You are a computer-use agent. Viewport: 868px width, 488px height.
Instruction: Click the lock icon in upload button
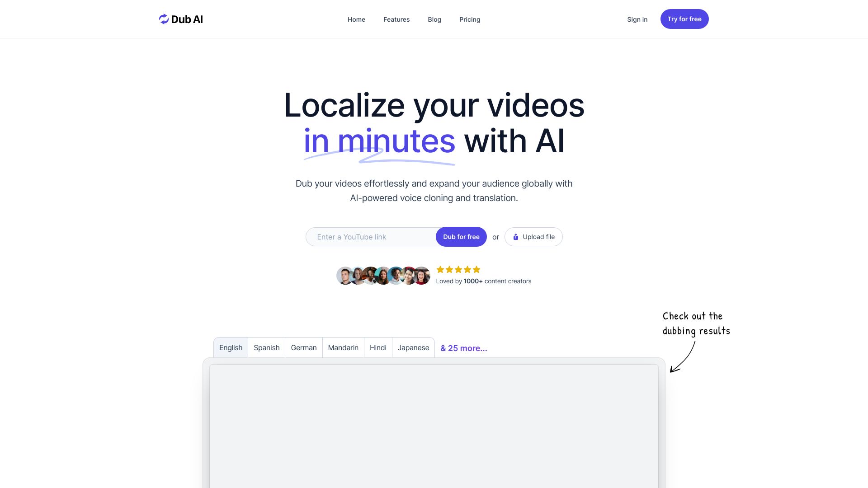tap(516, 237)
